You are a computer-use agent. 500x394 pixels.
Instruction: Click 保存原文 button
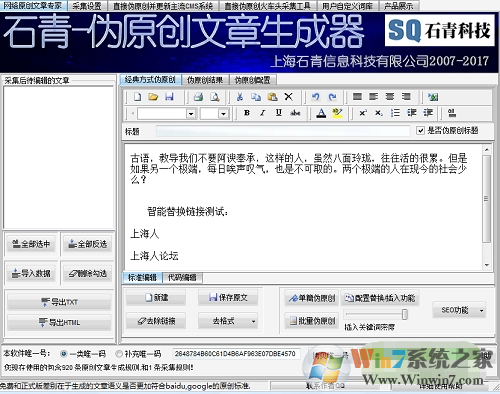[228, 298]
